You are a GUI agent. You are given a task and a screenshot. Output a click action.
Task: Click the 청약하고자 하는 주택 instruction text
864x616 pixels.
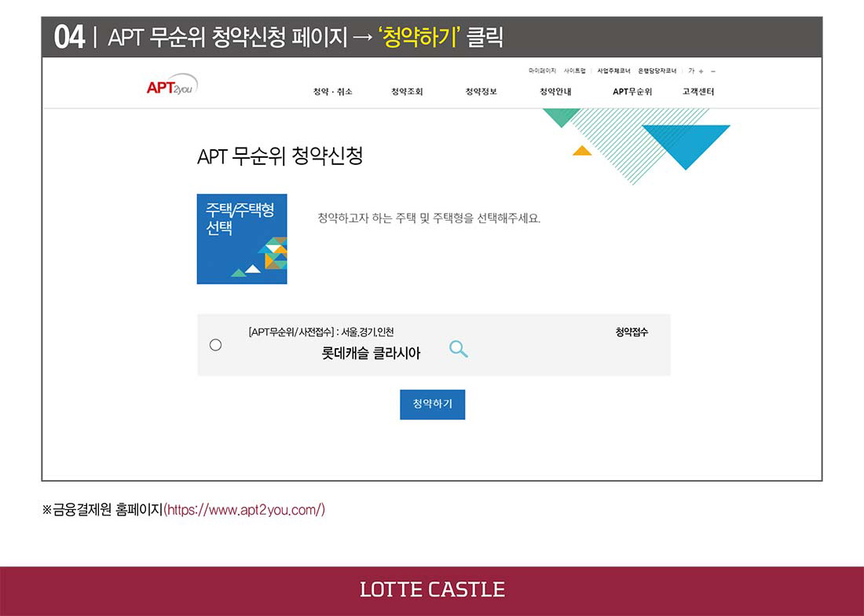pyautogui.click(x=429, y=218)
